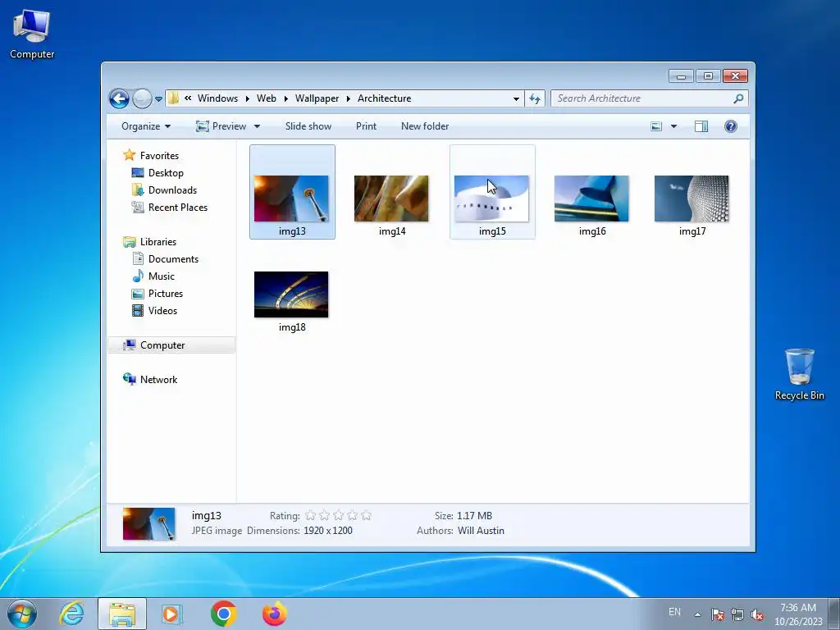Image resolution: width=840 pixels, height=630 pixels.
Task: Change your view icon
Action: [x=656, y=126]
